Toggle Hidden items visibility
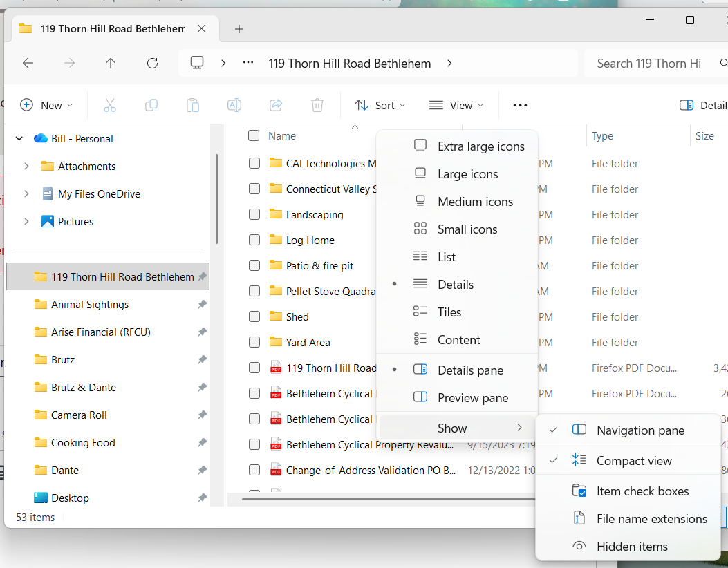The height and width of the screenshot is (568, 728). point(628,546)
